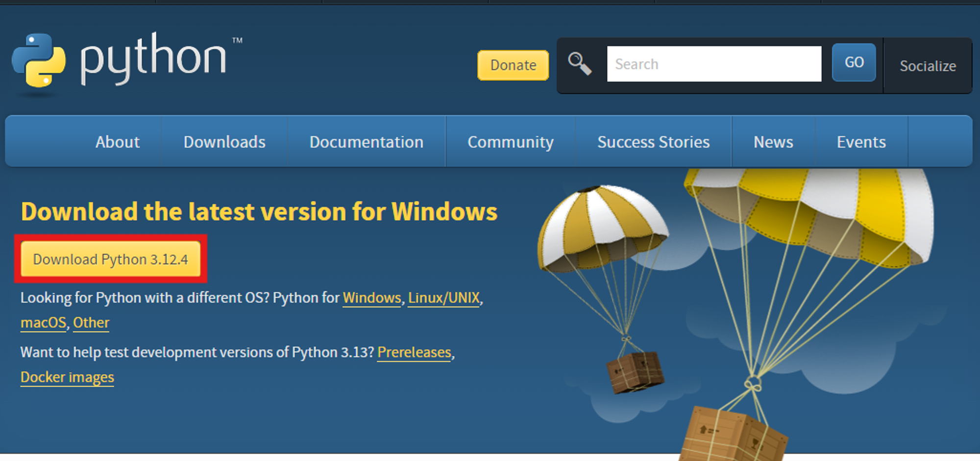Follow the Windows download link
This screenshot has width=980, height=461.
pyautogui.click(x=372, y=298)
